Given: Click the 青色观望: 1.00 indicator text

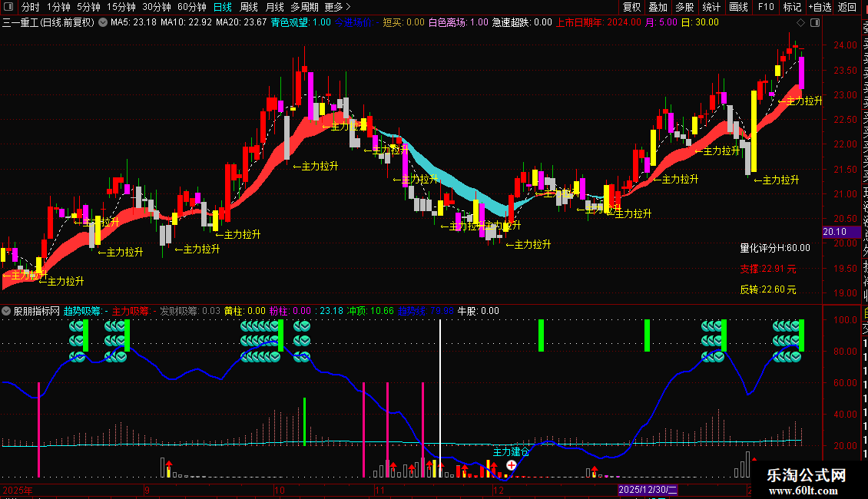Looking at the screenshot, I should (x=300, y=23).
